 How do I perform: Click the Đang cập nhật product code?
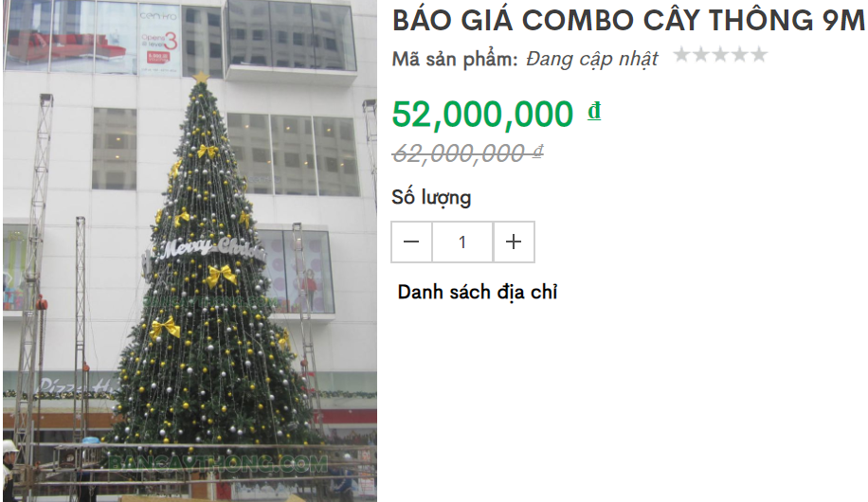(591, 59)
